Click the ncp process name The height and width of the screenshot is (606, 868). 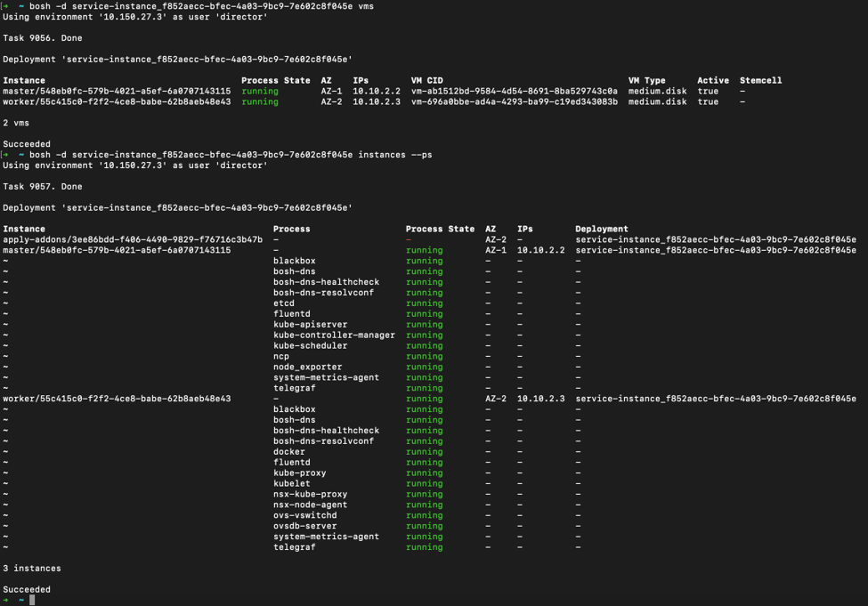click(280, 357)
